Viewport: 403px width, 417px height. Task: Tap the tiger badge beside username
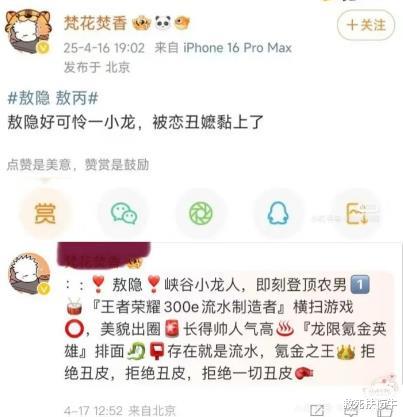pyautogui.click(x=142, y=23)
